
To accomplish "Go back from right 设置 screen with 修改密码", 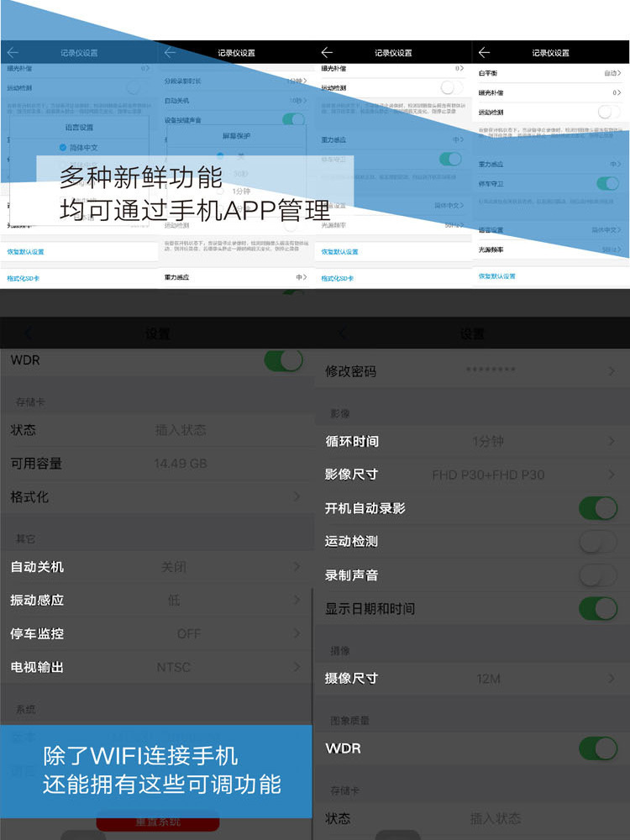I will coord(343,333).
